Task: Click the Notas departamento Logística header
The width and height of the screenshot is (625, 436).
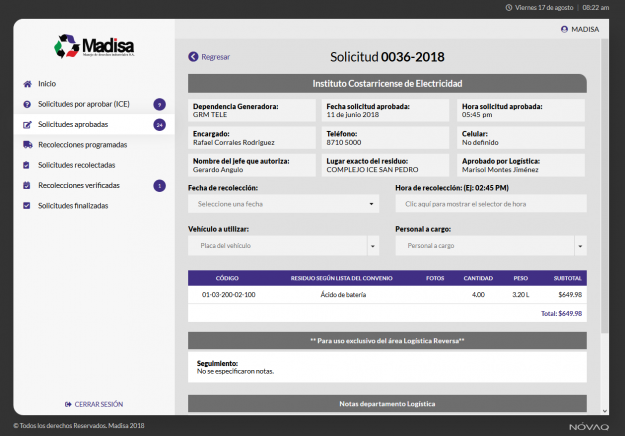Action: (387, 404)
